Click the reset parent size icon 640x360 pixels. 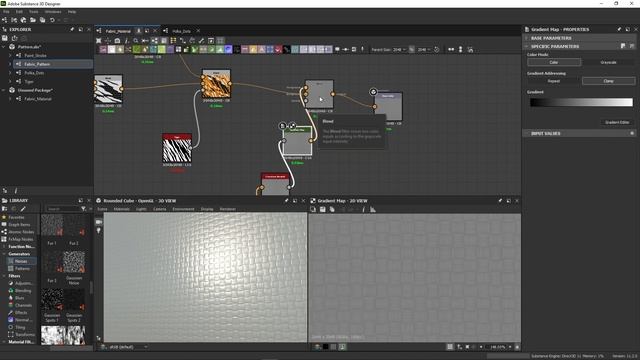[x=437, y=49]
